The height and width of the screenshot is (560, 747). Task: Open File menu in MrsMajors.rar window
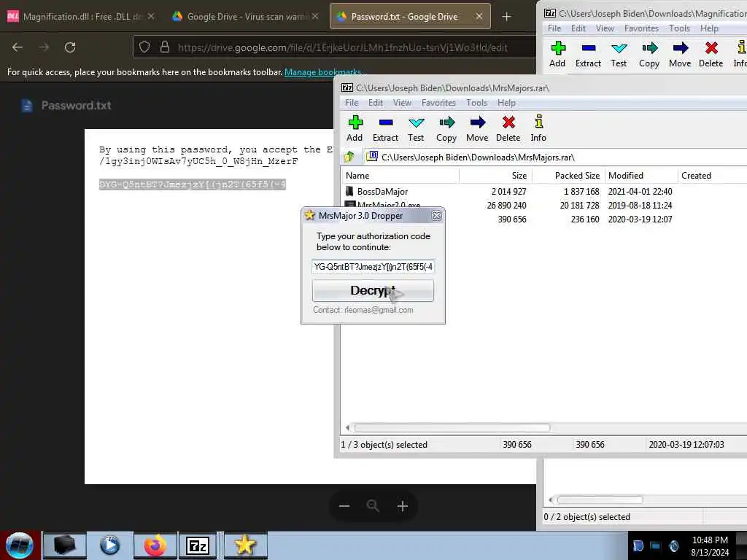(x=352, y=103)
